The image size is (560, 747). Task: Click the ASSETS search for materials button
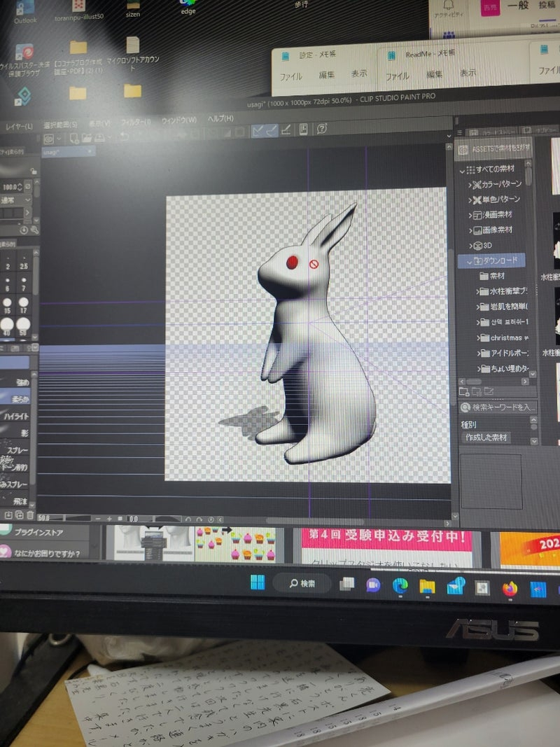(x=493, y=149)
